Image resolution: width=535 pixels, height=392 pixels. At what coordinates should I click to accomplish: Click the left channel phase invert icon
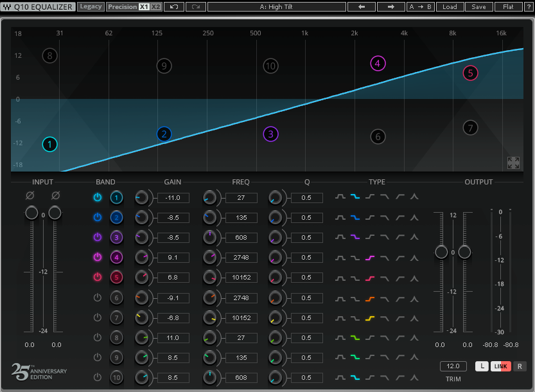pyautogui.click(x=30, y=195)
